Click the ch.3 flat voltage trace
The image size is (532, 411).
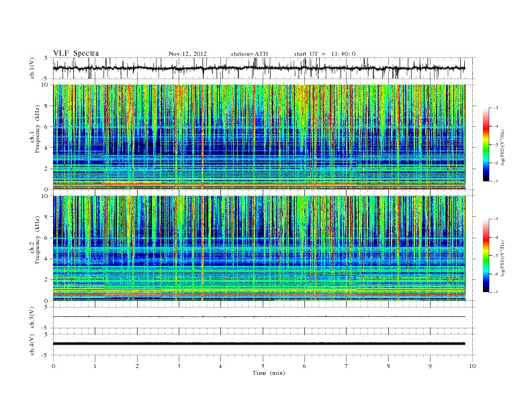[x=259, y=317]
